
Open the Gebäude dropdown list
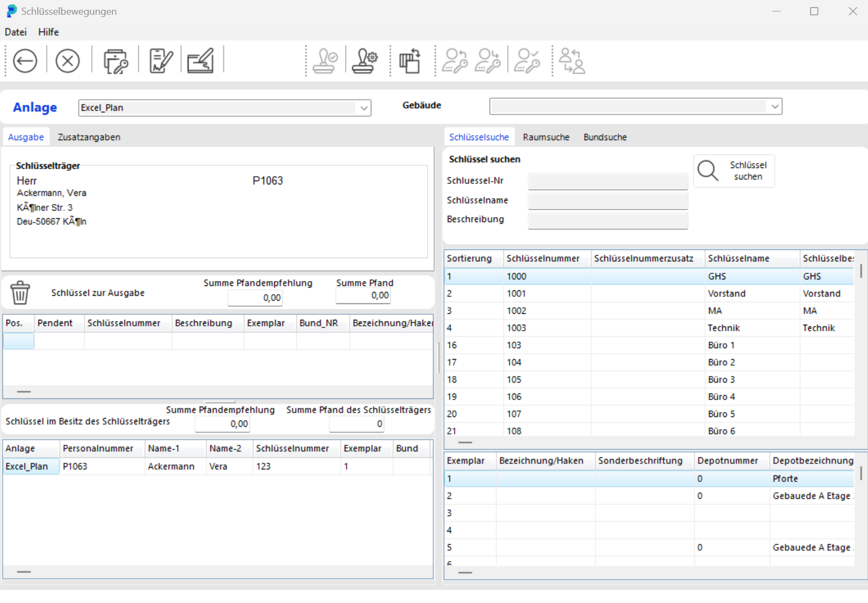coord(775,107)
